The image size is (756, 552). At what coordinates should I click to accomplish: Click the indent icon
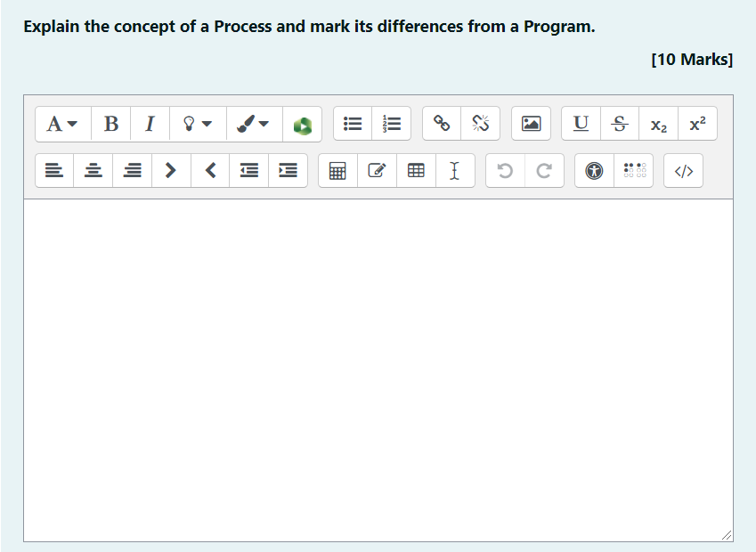point(288,171)
